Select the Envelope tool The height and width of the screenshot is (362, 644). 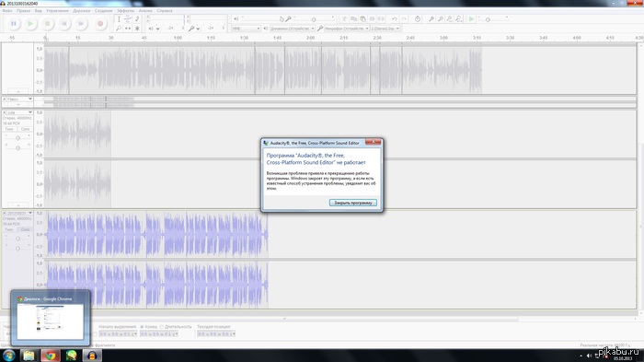[x=128, y=19]
